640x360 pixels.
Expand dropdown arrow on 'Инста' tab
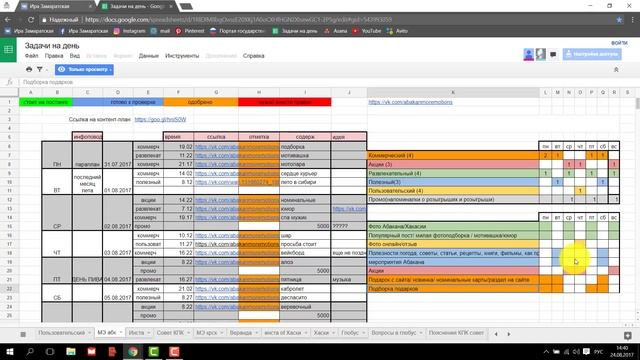pyautogui.click(x=149, y=333)
